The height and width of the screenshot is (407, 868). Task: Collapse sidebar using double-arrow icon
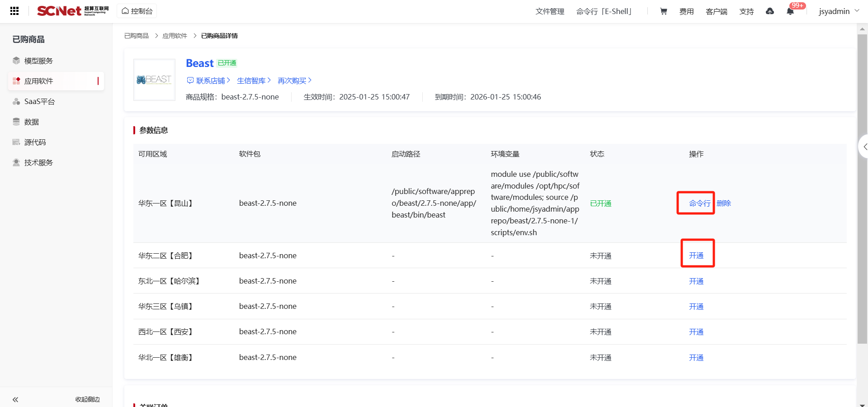click(15, 399)
